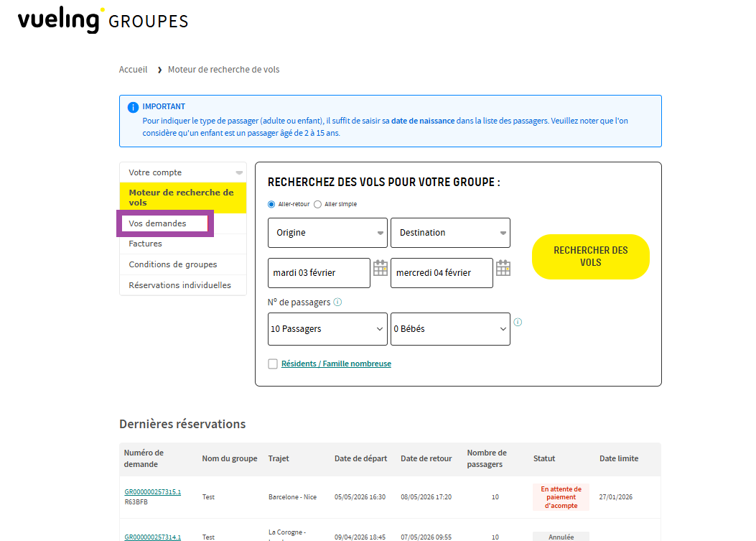Check the Résidents / Famille nombreuse checkbox
This screenshot has height=541, width=756.
click(x=273, y=364)
